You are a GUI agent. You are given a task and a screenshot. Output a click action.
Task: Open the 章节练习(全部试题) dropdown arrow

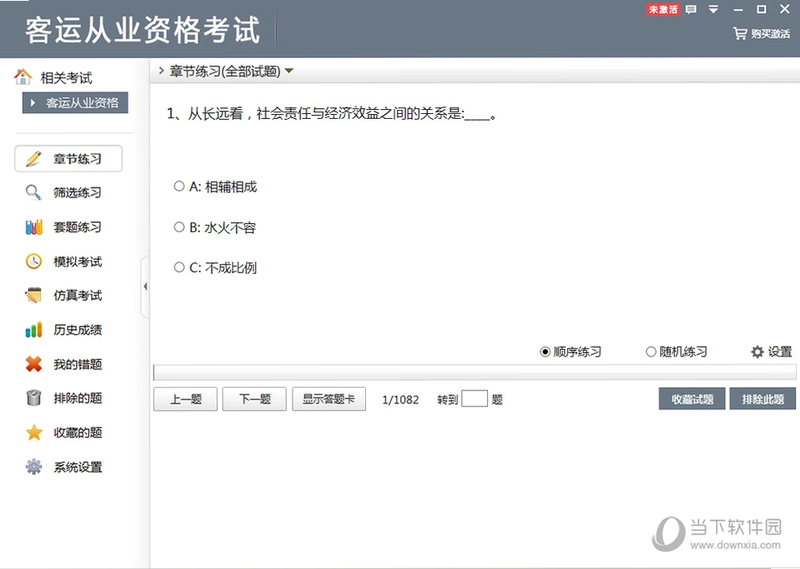pos(289,71)
